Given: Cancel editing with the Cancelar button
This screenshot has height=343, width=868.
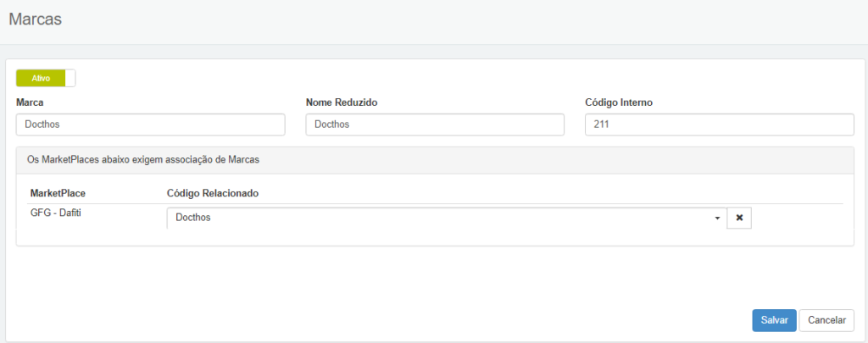Looking at the screenshot, I should click(x=826, y=320).
